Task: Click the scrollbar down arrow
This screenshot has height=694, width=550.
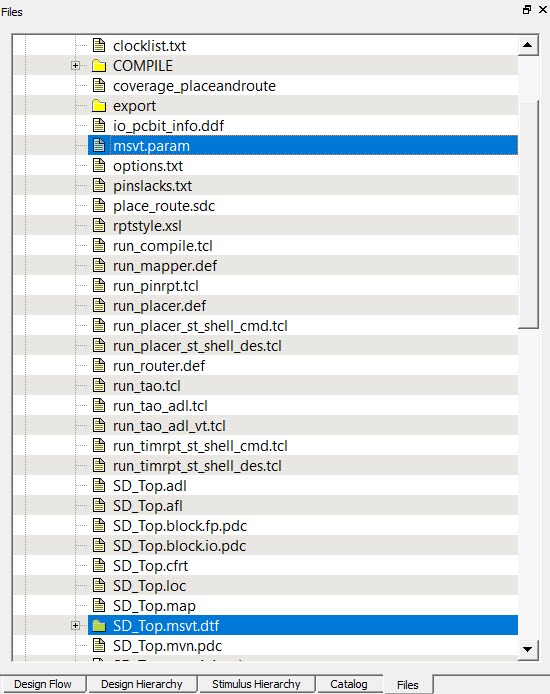Action: tap(527, 649)
